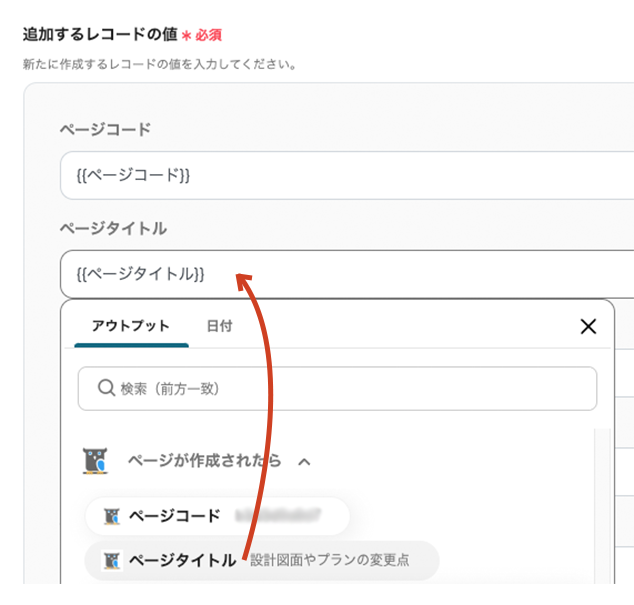This screenshot has height=605, width=634.
Task: Click the blurred ページコード value
Action: [x=278, y=516]
